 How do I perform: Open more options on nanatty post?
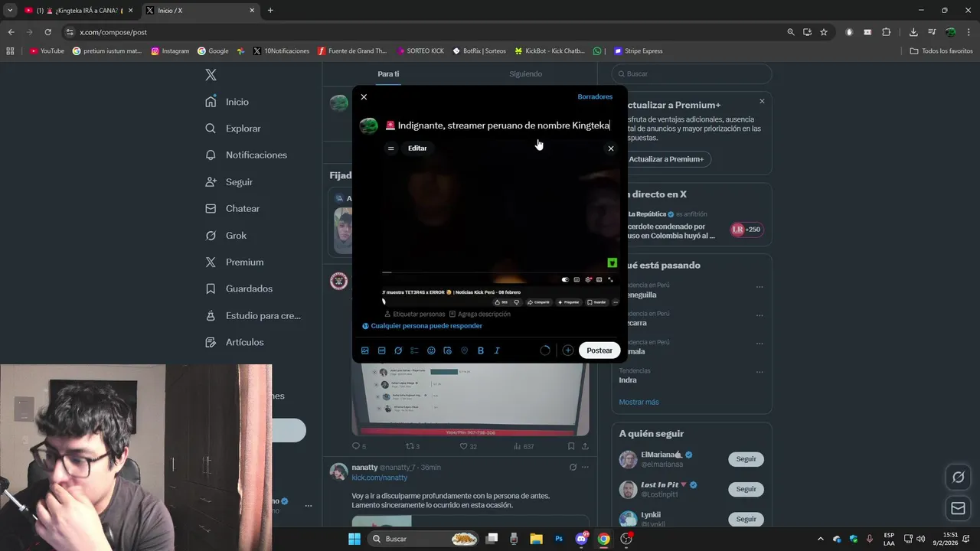click(585, 468)
